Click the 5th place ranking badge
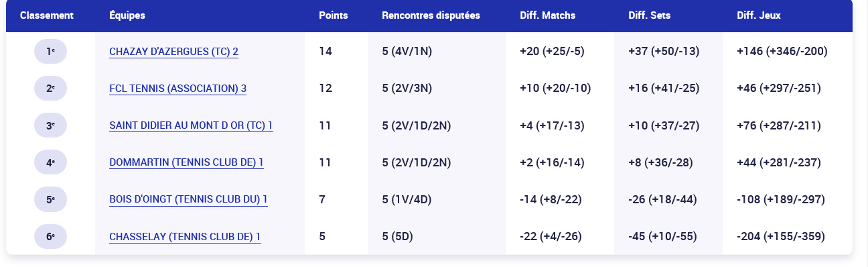Screen dimensions: 868x267 point(50,199)
